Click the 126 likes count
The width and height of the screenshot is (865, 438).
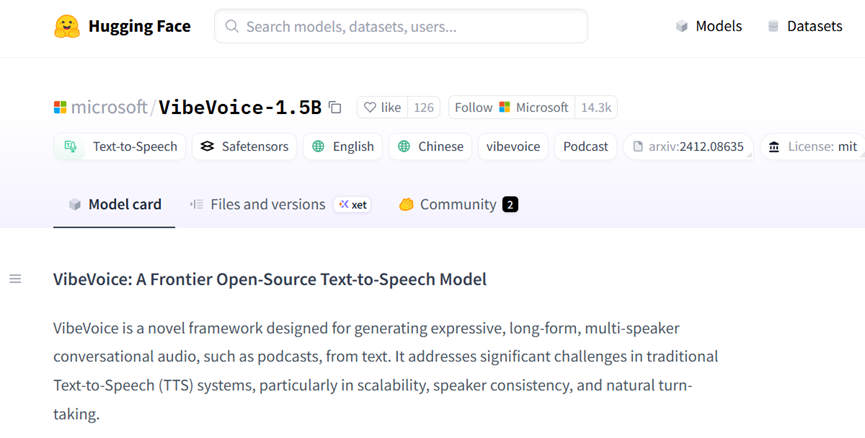(x=424, y=108)
